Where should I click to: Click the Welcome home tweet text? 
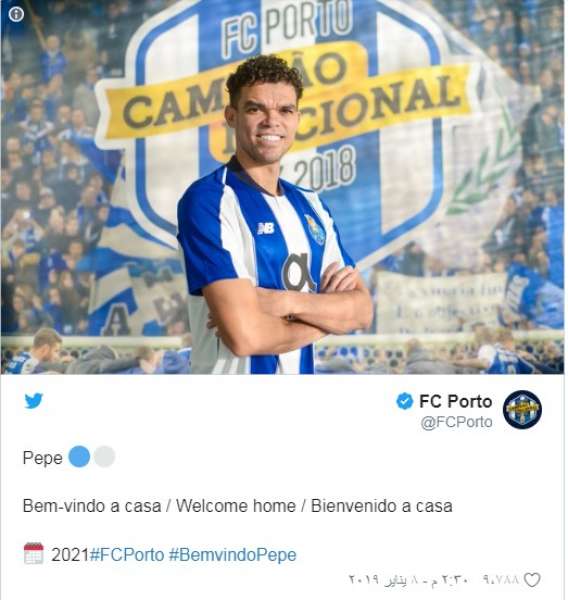click(x=237, y=506)
